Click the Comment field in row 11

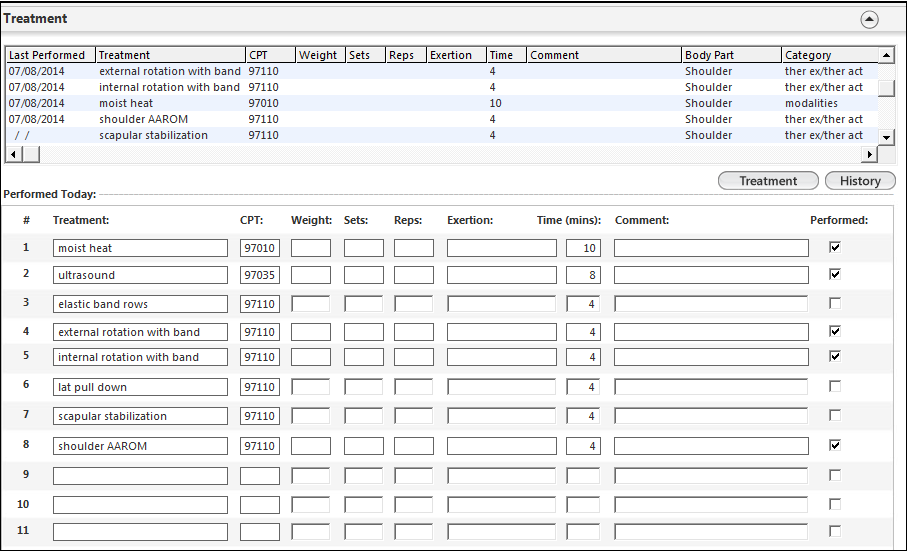click(711, 532)
